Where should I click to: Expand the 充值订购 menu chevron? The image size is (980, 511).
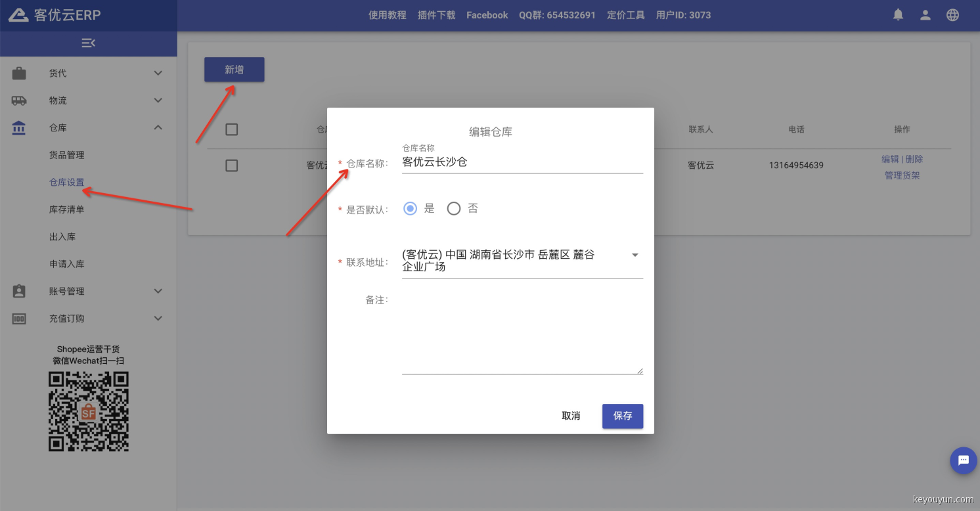[x=158, y=319]
